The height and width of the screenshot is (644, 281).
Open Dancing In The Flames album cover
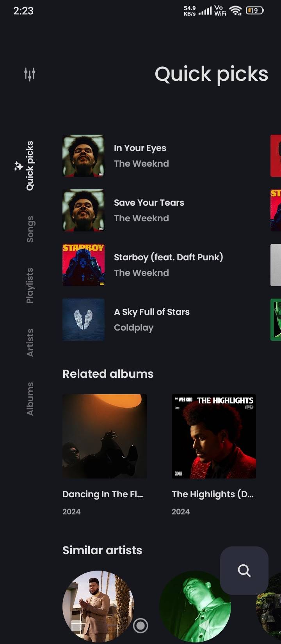pyautogui.click(x=105, y=436)
